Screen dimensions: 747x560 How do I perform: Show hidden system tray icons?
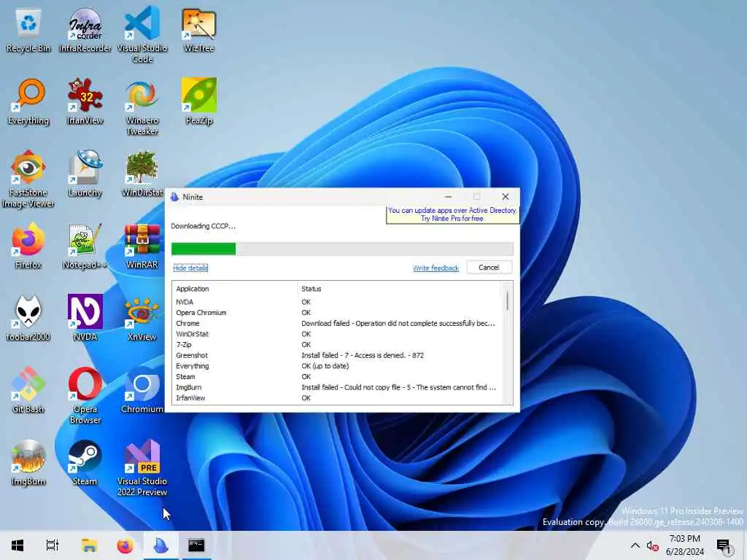tap(635, 545)
